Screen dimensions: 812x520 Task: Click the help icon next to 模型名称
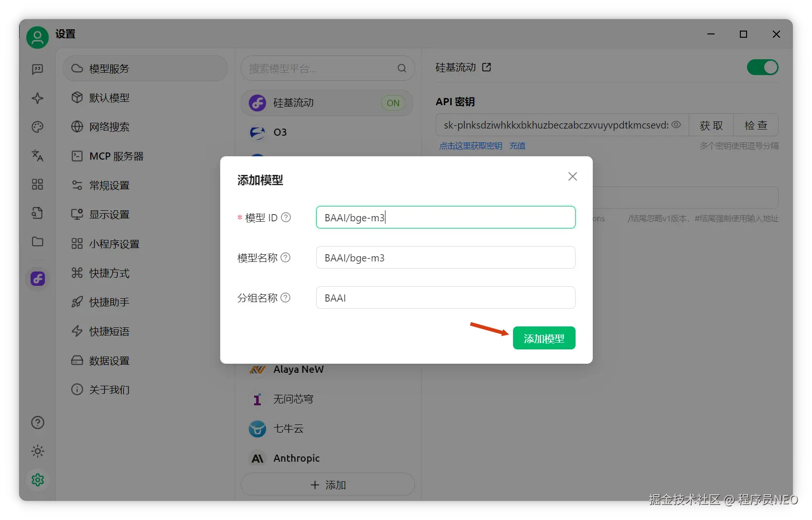click(x=286, y=258)
